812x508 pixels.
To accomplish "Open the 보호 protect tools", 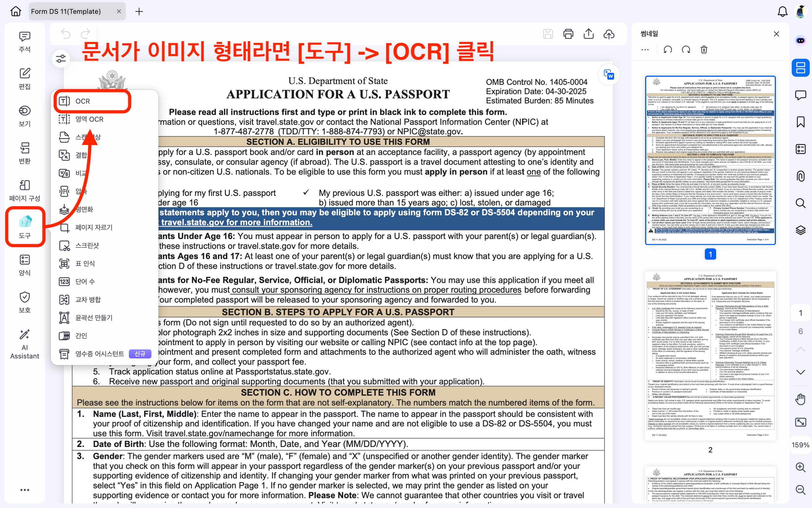I will tap(25, 302).
